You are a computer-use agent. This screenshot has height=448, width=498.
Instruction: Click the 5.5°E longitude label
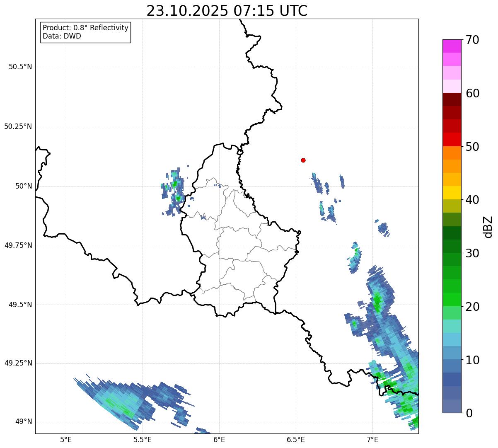pyautogui.click(x=143, y=439)
